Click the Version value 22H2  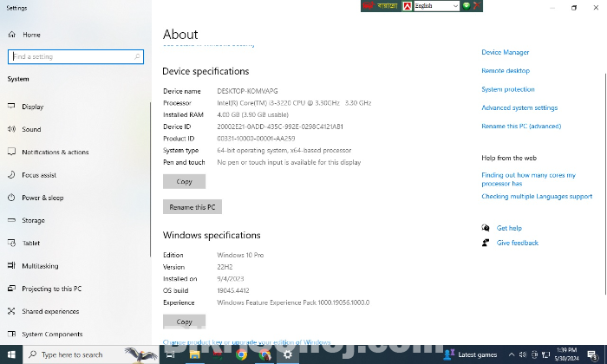click(225, 267)
